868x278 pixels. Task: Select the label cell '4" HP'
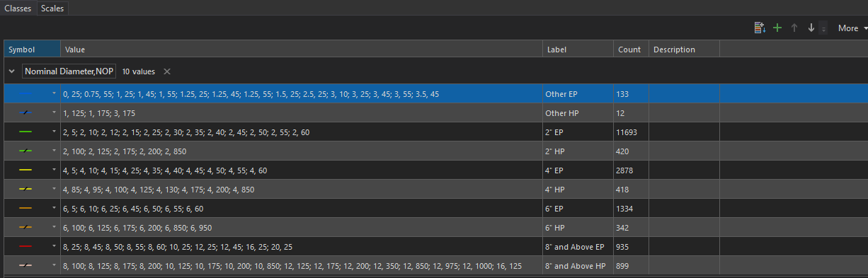(578, 189)
